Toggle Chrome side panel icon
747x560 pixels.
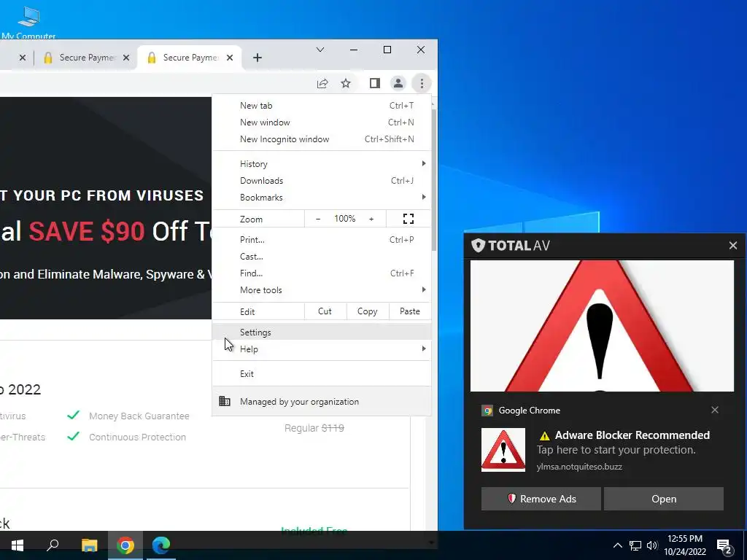click(x=375, y=83)
